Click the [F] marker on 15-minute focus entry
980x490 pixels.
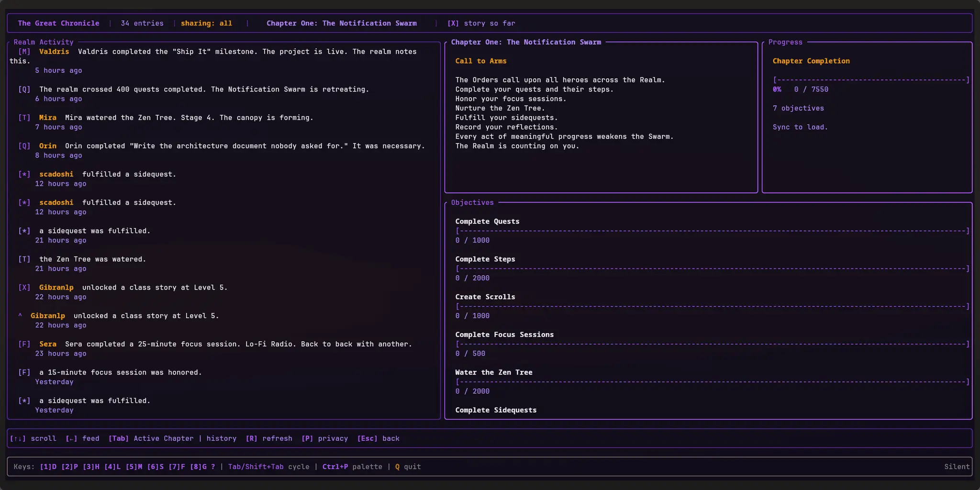(24, 372)
